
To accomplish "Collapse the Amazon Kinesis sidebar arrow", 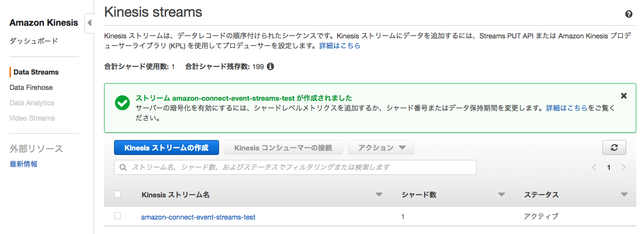I will coord(89,23).
